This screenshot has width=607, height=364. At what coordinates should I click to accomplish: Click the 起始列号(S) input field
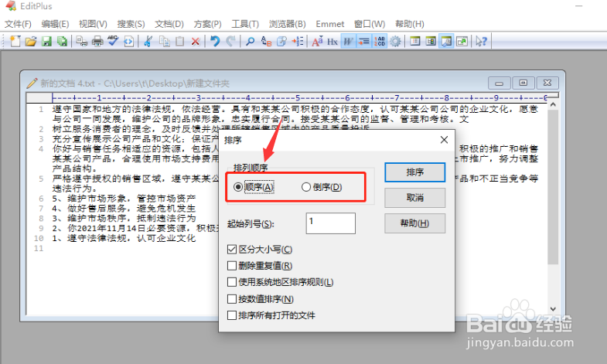point(331,223)
